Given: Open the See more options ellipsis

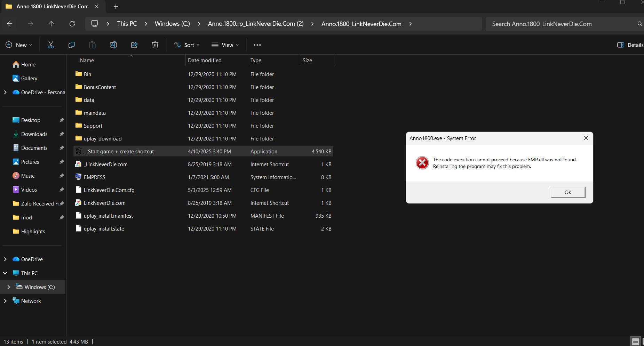Looking at the screenshot, I should (257, 45).
